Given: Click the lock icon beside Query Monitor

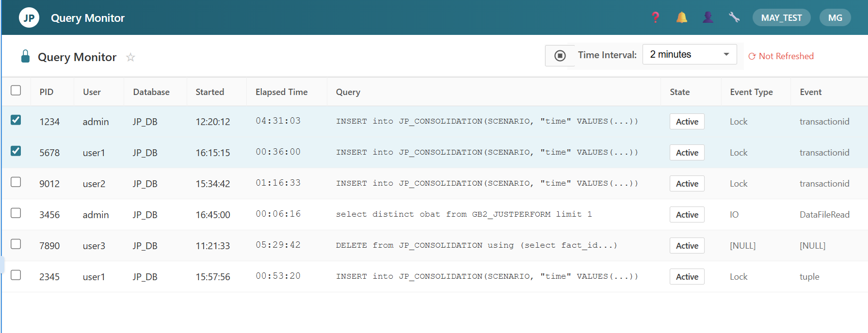Looking at the screenshot, I should (25, 57).
